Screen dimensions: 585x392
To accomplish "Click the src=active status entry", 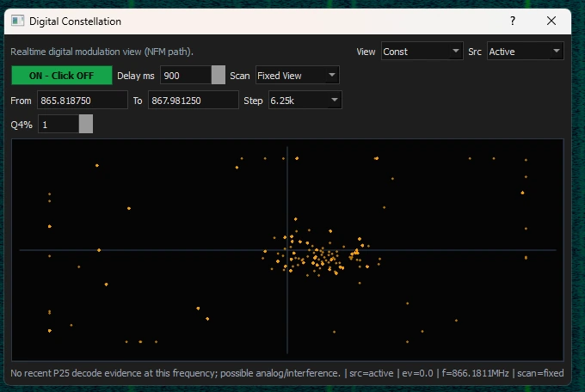I will pyautogui.click(x=372, y=373).
